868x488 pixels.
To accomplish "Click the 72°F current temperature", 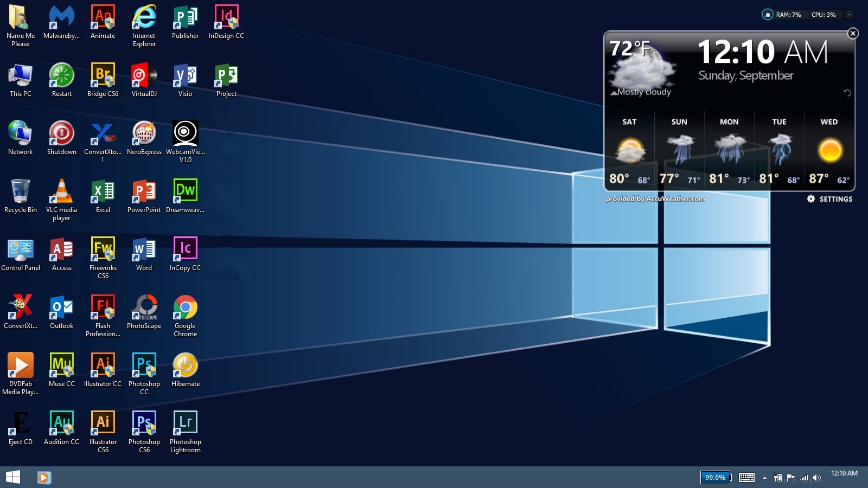I will 630,49.
